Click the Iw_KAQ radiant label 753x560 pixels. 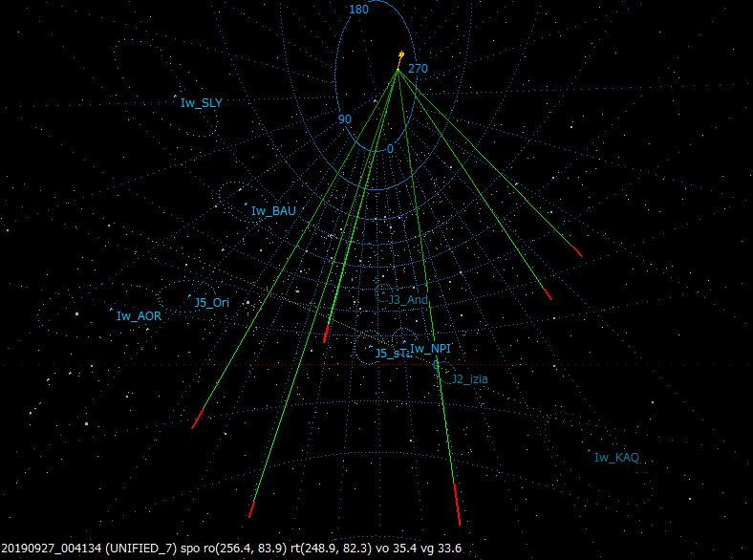616,458
